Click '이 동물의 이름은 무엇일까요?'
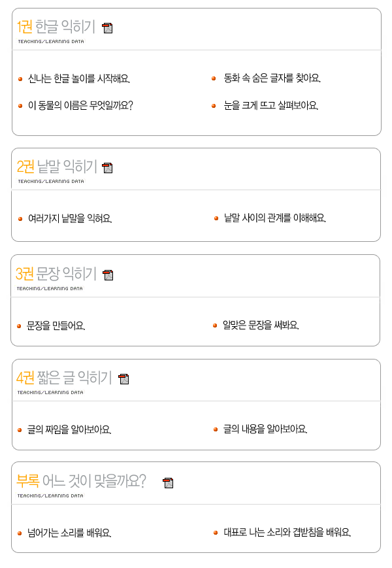The image size is (392, 568). 80,105
